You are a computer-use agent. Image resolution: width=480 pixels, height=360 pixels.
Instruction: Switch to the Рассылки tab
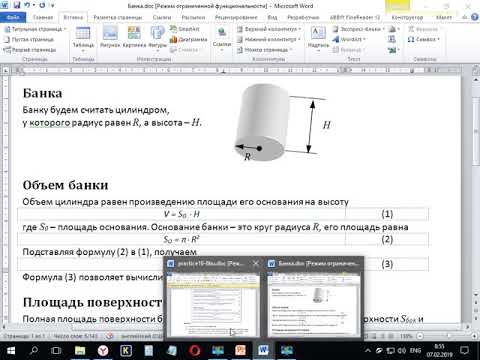pyautogui.click(x=193, y=17)
